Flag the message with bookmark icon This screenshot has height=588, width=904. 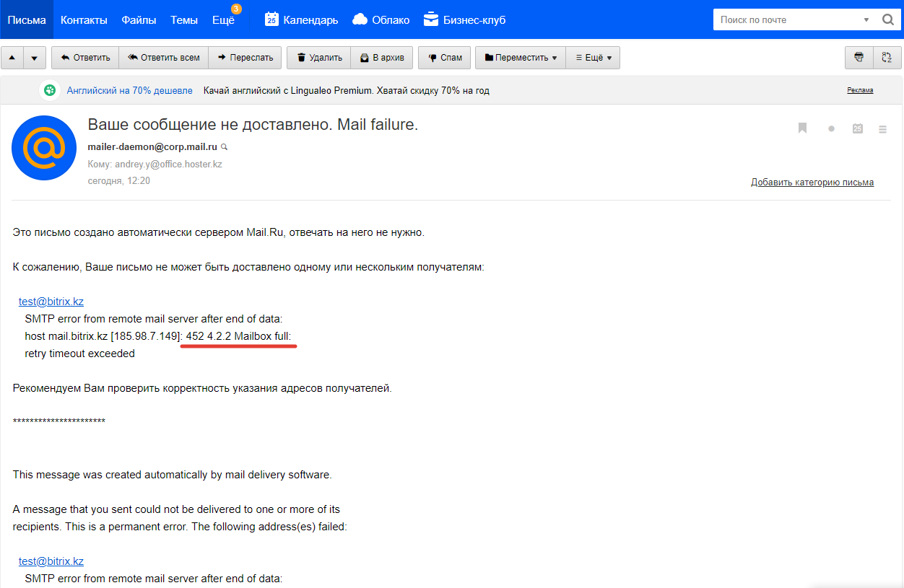tap(802, 128)
